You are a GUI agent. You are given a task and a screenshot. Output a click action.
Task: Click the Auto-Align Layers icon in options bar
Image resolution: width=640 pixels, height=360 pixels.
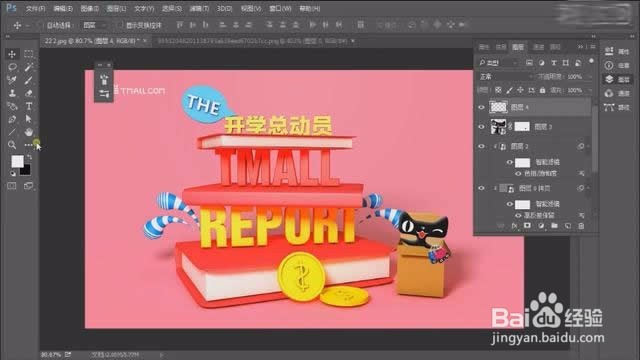pyautogui.click(x=360, y=25)
